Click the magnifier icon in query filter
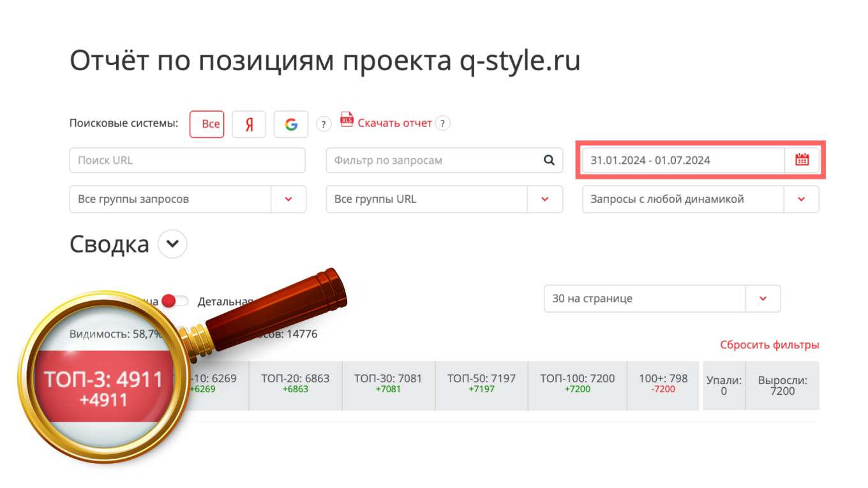Image resolution: width=868 pixels, height=488 pixels. [x=549, y=160]
